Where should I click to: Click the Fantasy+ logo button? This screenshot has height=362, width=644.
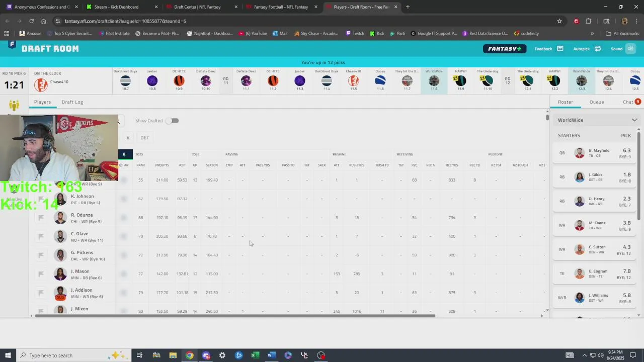tap(505, 49)
